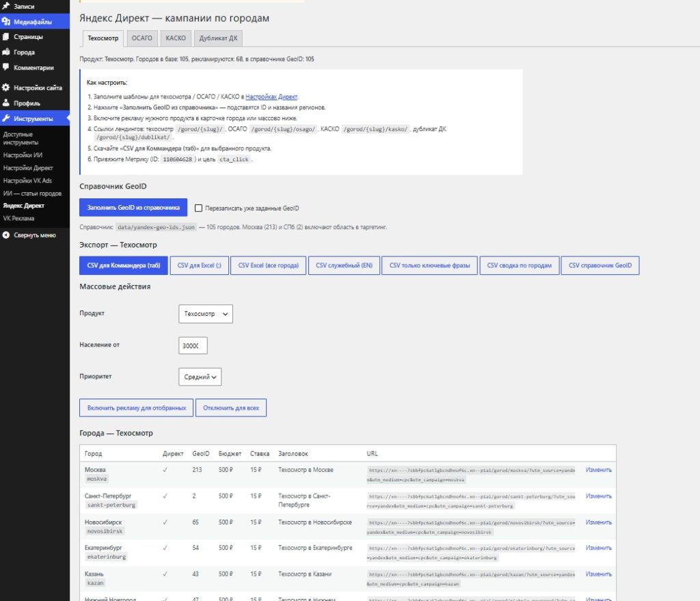Click the pin icon next to Записи
700x601 pixels.
coord(5,6)
